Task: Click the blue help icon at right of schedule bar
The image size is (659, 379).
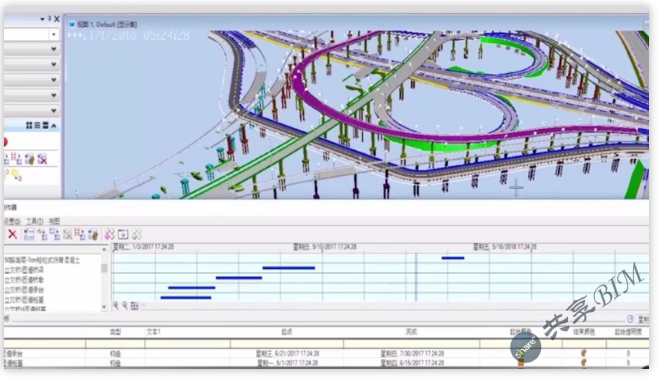Action: (630, 319)
